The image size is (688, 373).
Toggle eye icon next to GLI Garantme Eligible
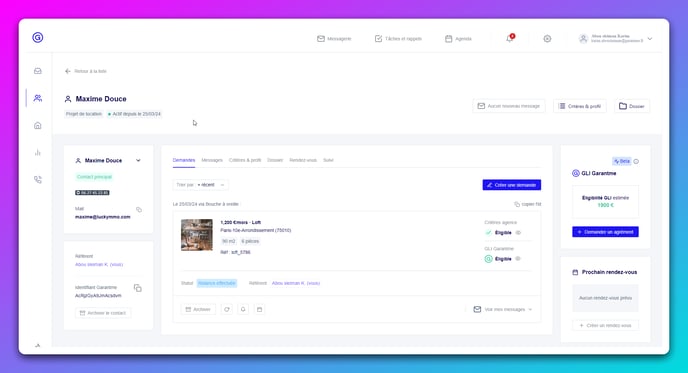coord(518,259)
